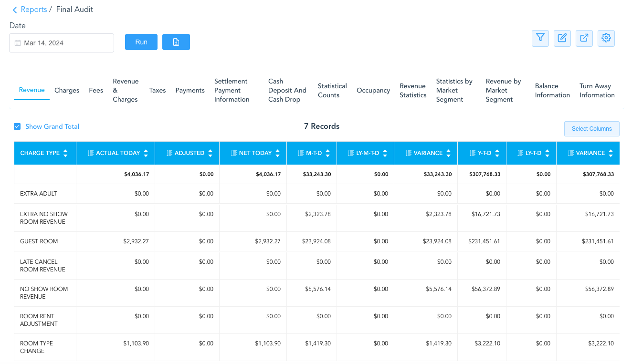Click calendar icon in the Date field
Image resolution: width=632 pixels, height=364 pixels.
(x=18, y=43)
